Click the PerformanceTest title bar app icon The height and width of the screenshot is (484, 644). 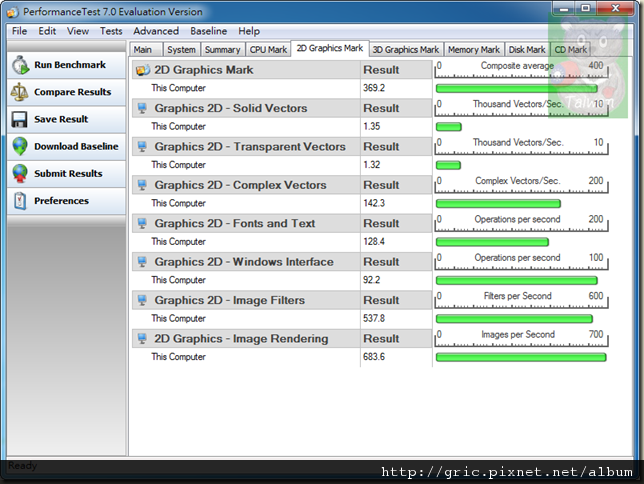click(x=13, y=12)
